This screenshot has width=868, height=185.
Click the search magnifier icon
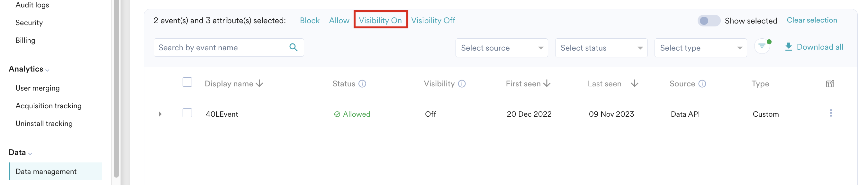293,48
